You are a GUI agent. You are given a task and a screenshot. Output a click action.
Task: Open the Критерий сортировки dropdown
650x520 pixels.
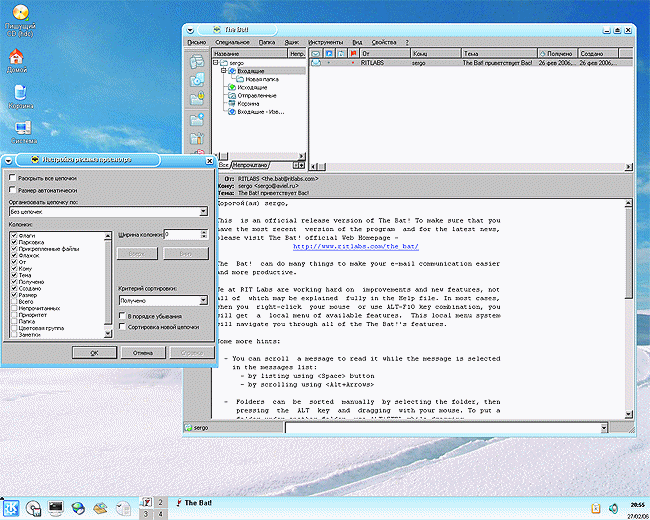point(203,300)
